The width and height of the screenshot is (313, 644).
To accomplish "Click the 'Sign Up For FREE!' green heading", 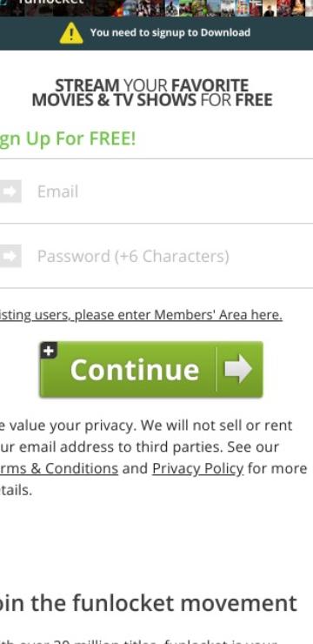I will 68,139.
